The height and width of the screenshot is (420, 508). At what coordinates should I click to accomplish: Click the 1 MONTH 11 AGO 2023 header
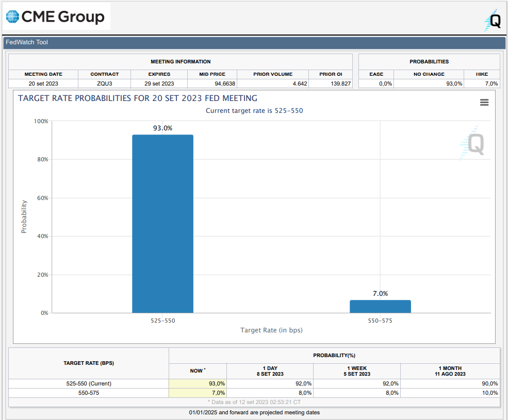[x=450, y=371]
